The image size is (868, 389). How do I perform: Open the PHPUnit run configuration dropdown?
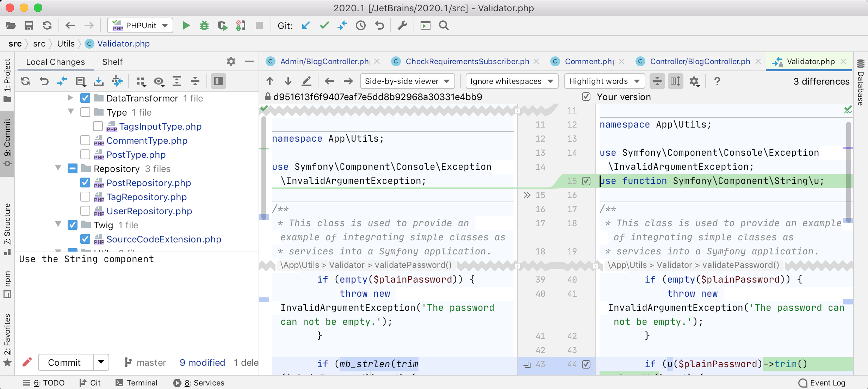(x=140, y=25)
